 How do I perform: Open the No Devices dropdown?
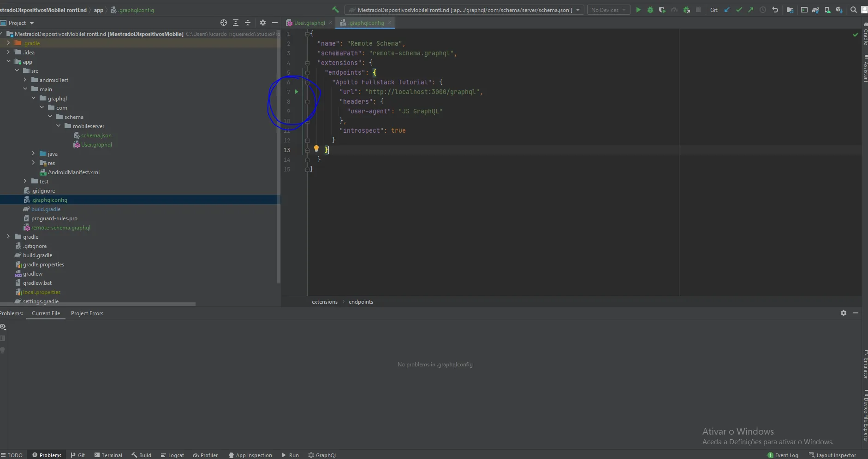coord(608,10)
